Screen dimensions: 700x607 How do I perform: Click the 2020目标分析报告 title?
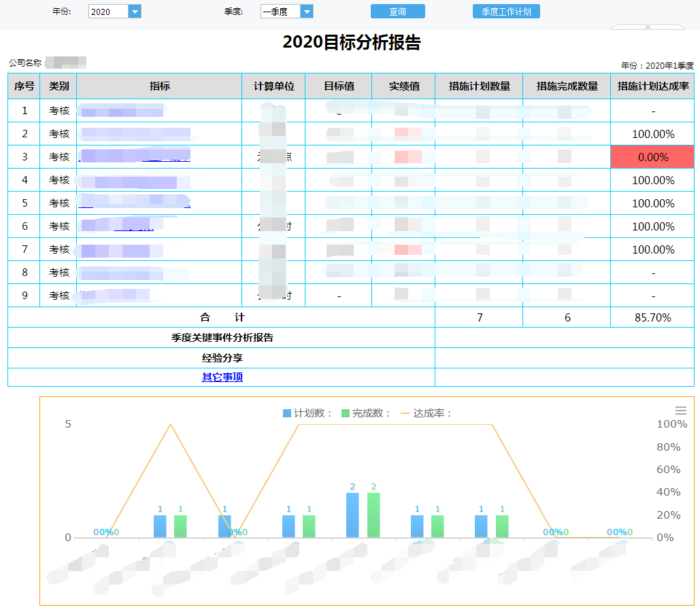[x=351, y=42]
